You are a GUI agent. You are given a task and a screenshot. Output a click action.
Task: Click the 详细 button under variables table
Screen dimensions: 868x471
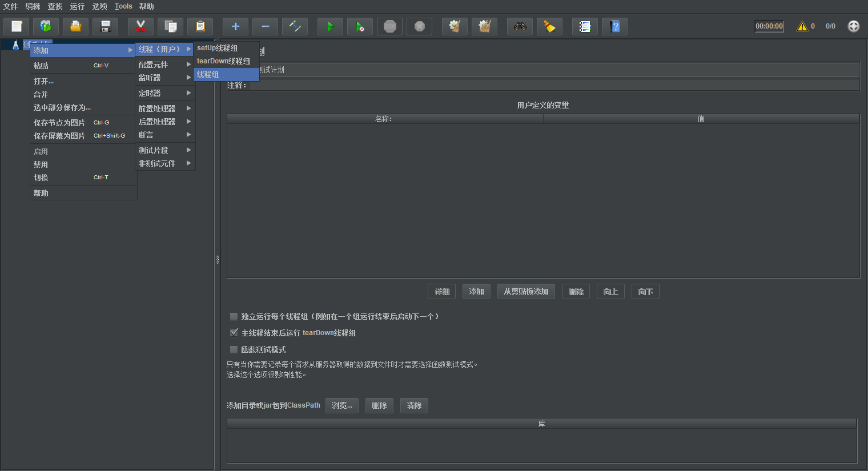coord(441,292)
